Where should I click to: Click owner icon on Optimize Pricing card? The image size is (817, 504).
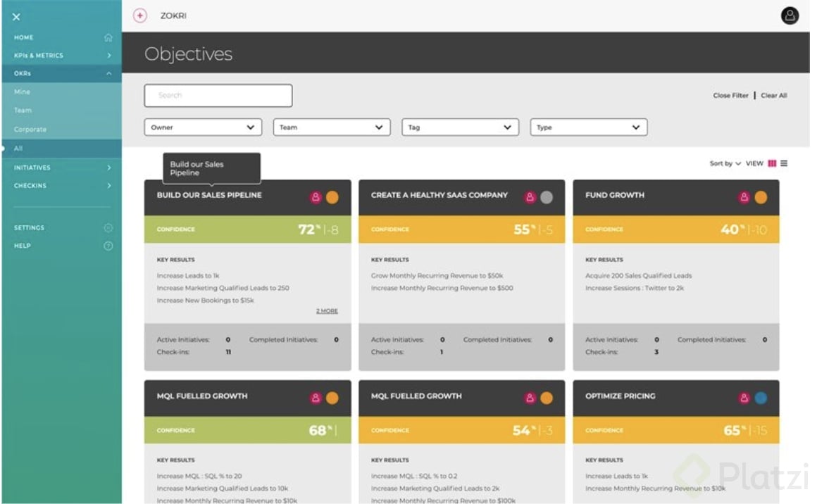coord(744,398)
